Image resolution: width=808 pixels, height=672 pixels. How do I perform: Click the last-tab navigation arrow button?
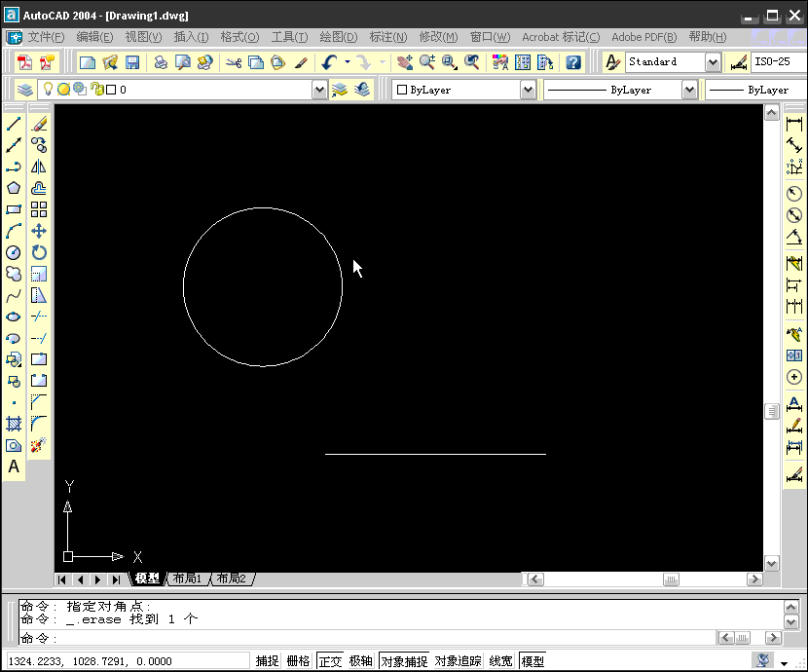pos(116,579)
